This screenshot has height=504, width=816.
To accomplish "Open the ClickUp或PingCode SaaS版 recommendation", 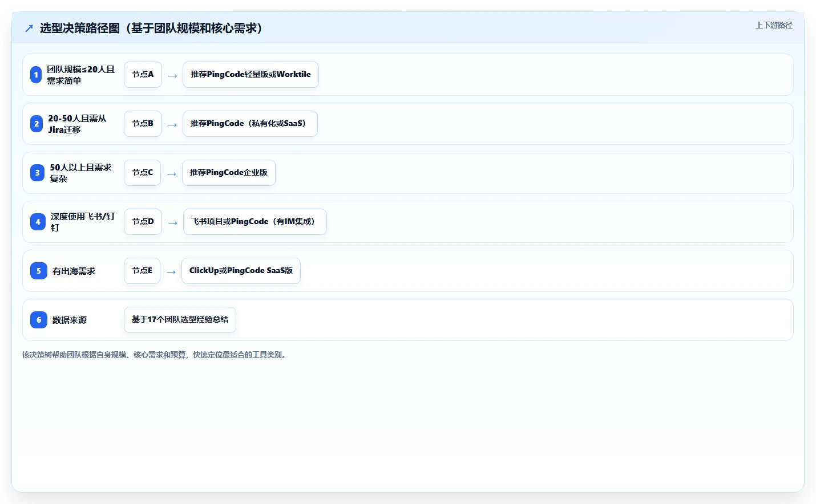I will pyautogui.click(x=241, y=271).
